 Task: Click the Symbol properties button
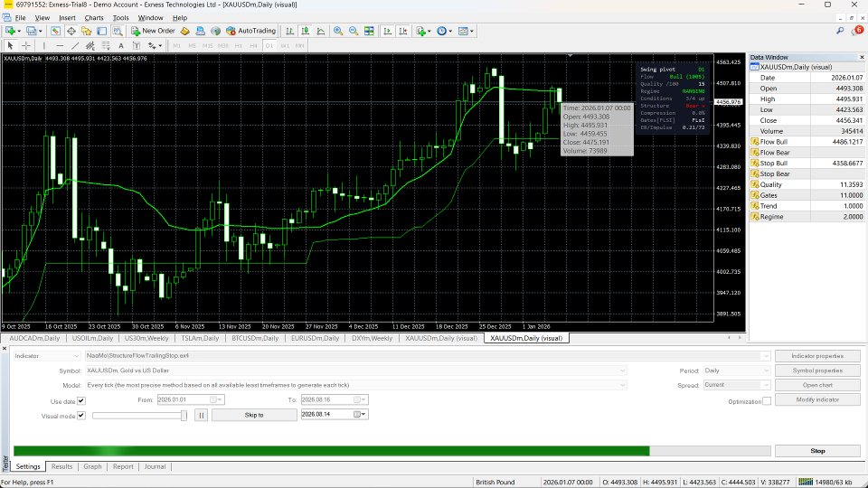click(x=817, y=371)
